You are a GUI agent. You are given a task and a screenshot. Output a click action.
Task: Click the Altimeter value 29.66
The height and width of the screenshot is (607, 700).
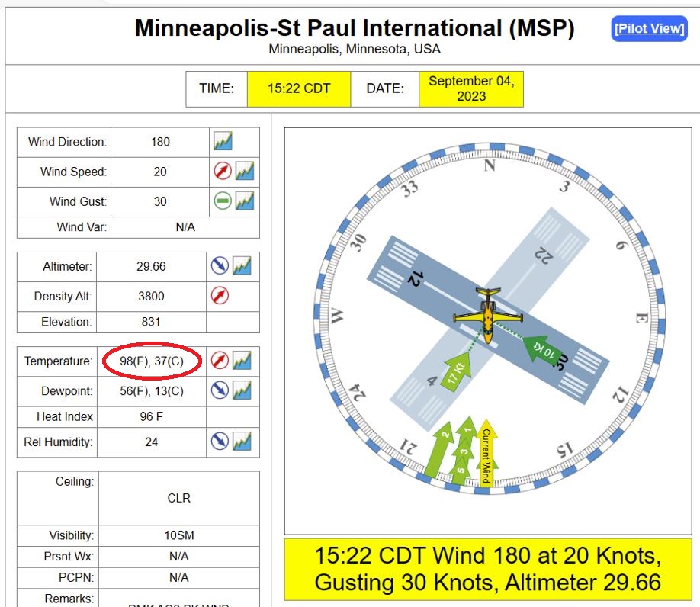(x=151, y=266)
